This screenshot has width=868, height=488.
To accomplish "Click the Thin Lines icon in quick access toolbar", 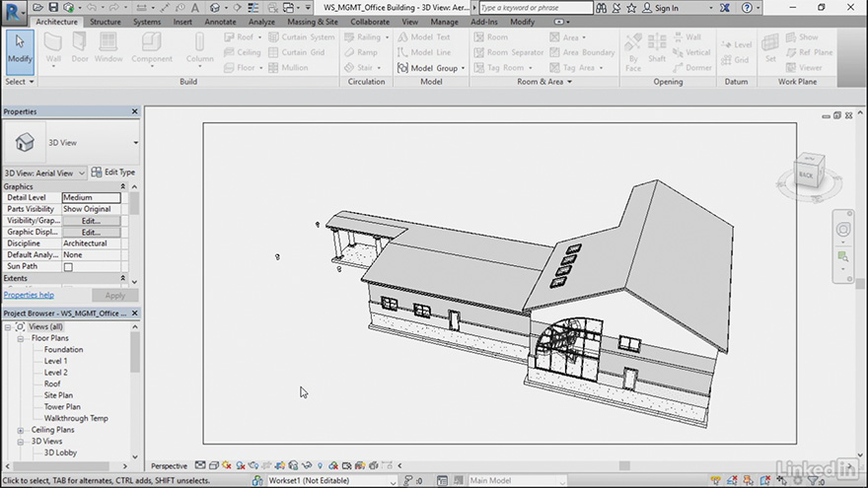I will point(253,8).
